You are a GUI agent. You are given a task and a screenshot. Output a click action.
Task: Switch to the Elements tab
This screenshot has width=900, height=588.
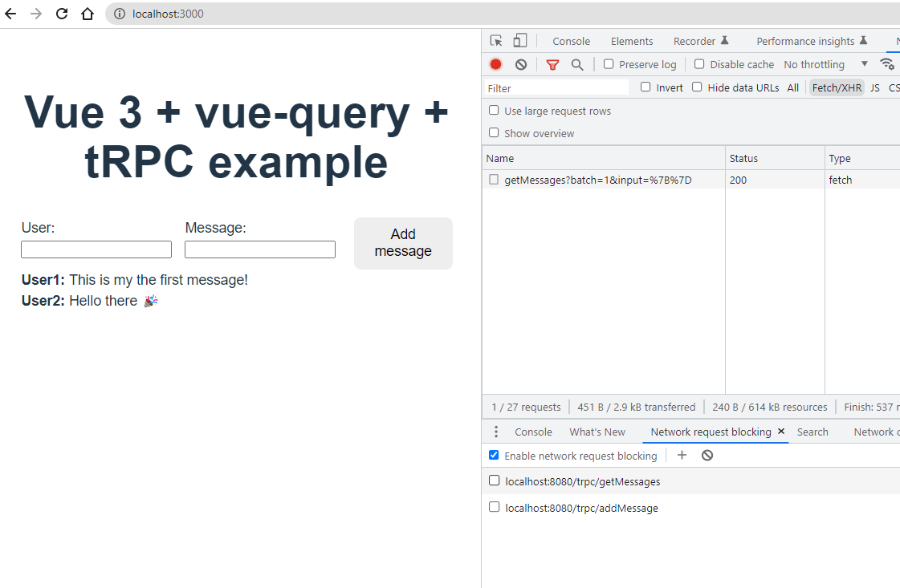pos(632,41)
